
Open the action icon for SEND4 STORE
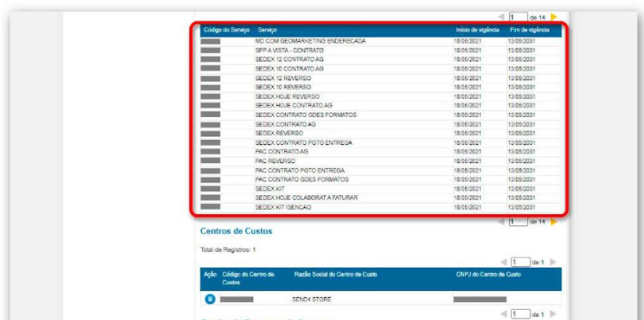point(210,299)
